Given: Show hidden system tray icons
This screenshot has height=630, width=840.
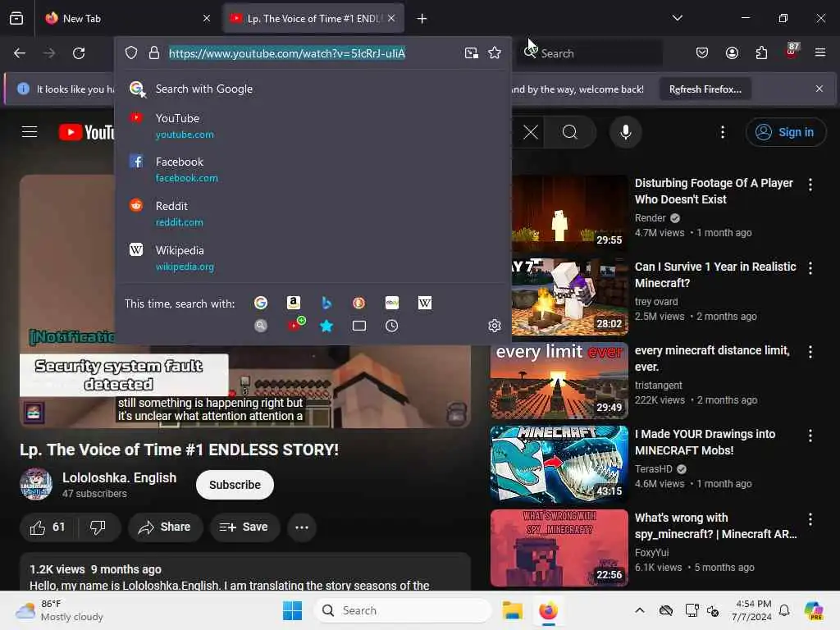Looking at the screenshot, I should [x=640, y=610].
